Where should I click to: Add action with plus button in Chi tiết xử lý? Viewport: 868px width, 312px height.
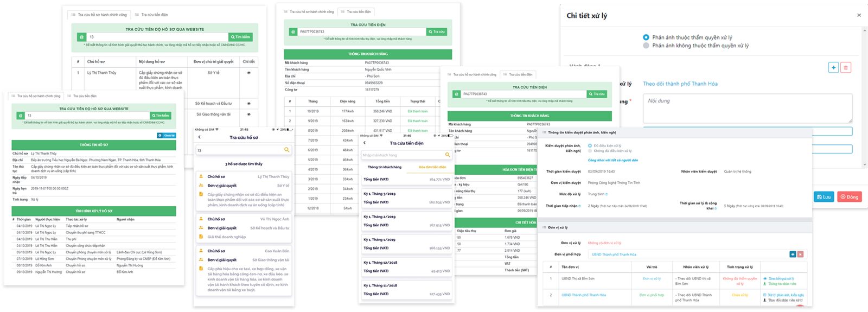(834, 67)
